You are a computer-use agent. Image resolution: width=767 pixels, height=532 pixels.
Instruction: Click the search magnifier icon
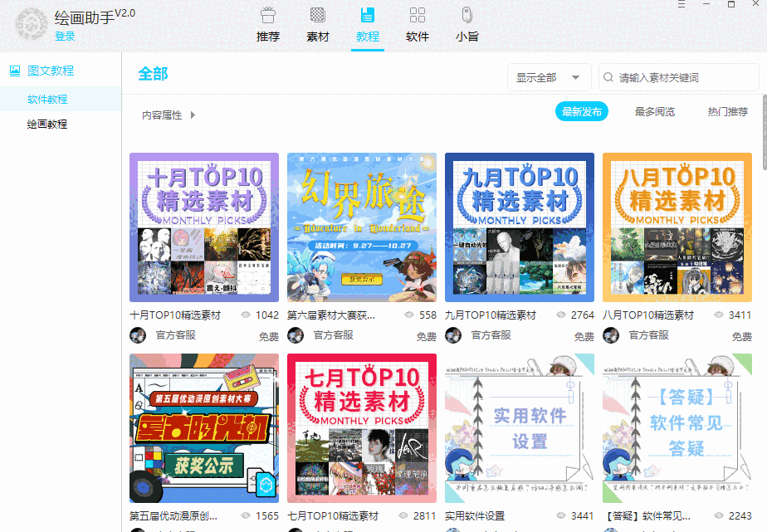608,77
